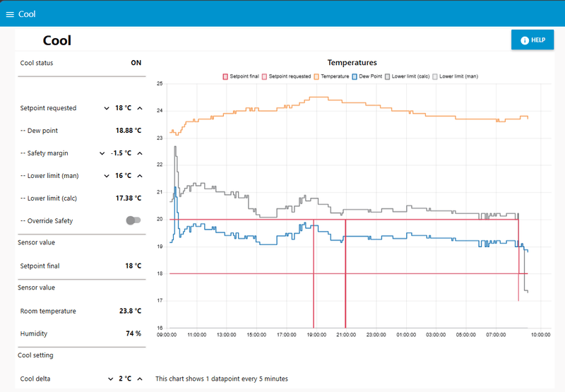Open the hamburger menu beside Cool
The image size is (565, 392).
tap(10, 14)
